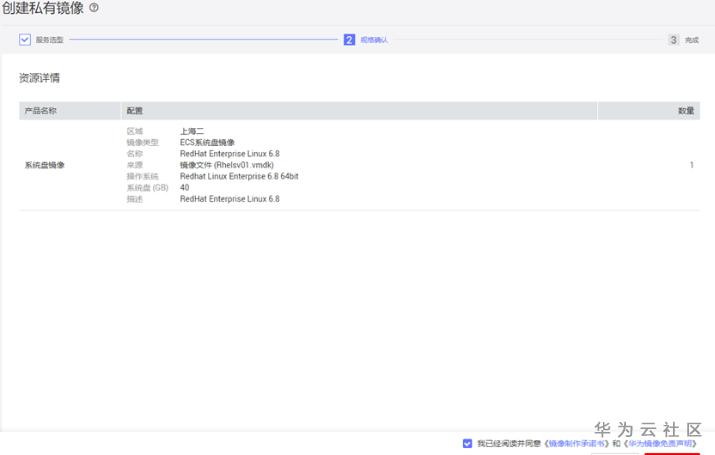Screen dimensions: 715x455
Task: Click the quantity value 1
Action: [x=692, y=165]
